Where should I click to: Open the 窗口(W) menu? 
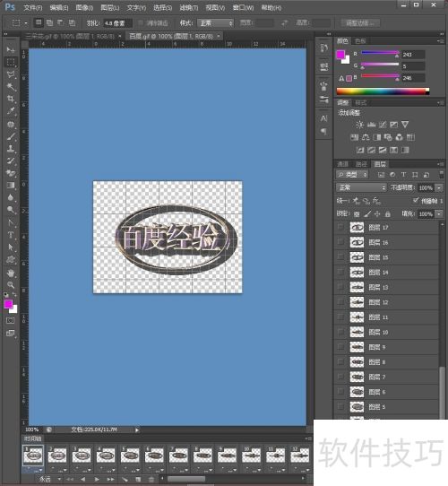(243, 7)
